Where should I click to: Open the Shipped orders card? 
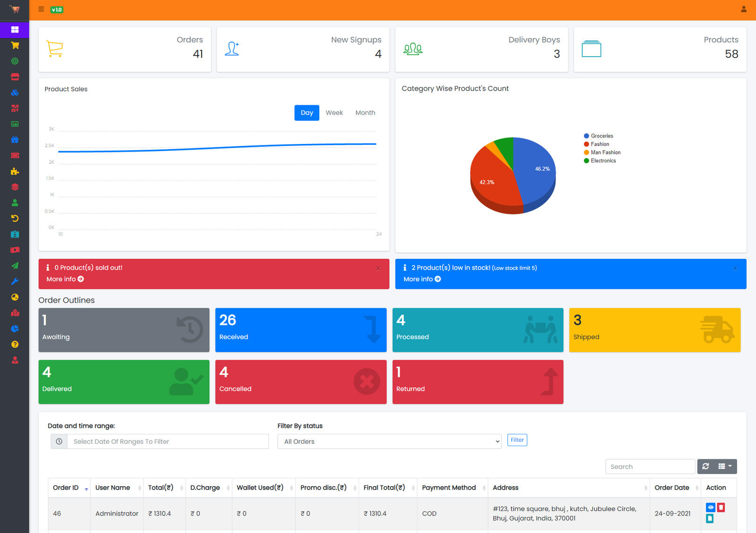tap(655, 330)
